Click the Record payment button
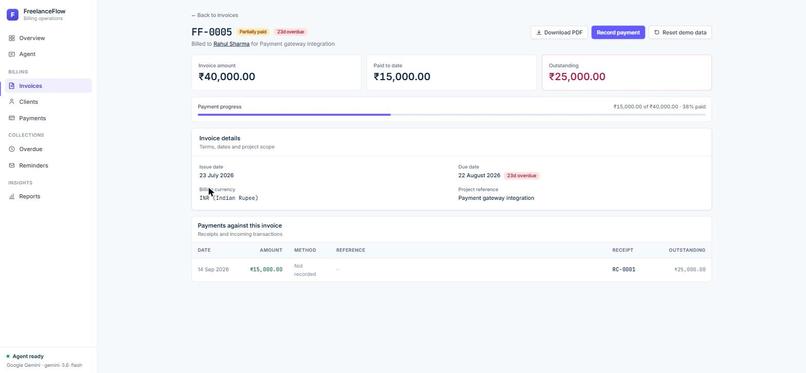This screenshot has height=373, width=806. tap(618, 32)
